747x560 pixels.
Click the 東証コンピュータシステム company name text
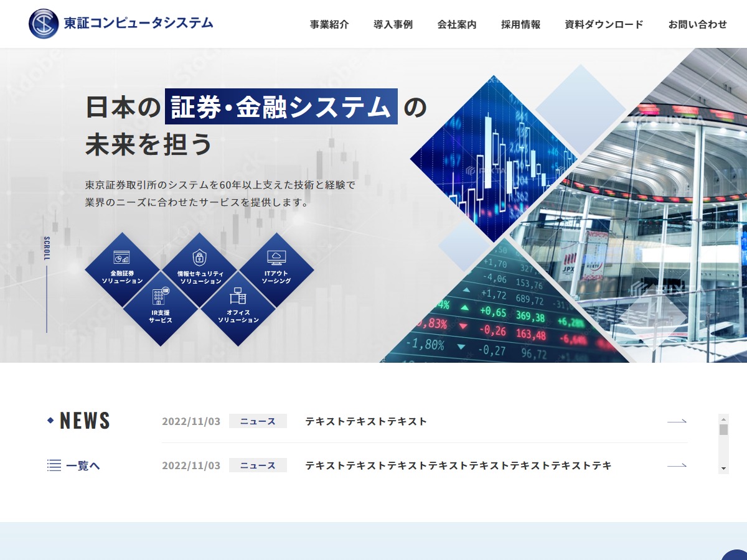[138, 24]
